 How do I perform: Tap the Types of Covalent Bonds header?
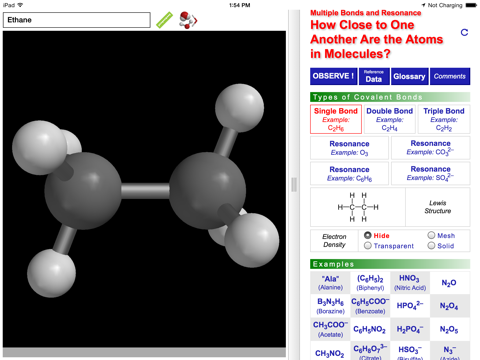point(390,97)
